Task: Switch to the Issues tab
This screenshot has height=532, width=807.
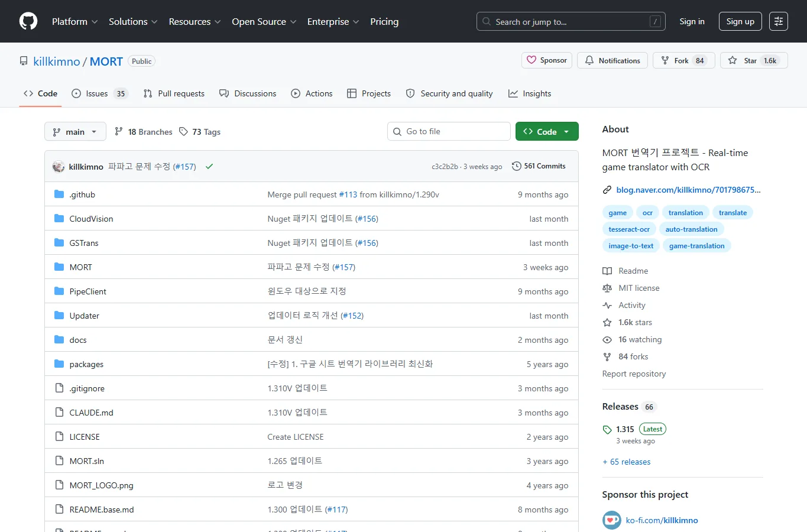Action: pos(99,93)
